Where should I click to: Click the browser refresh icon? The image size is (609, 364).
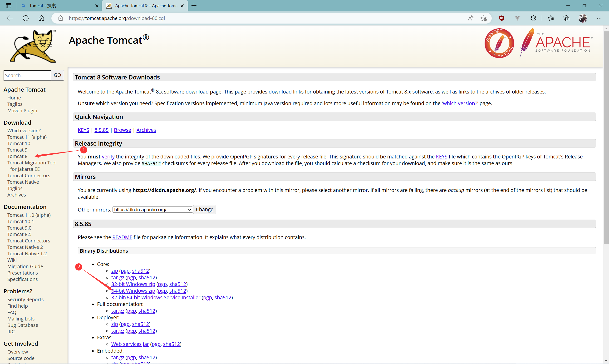[x=26, y=18]
